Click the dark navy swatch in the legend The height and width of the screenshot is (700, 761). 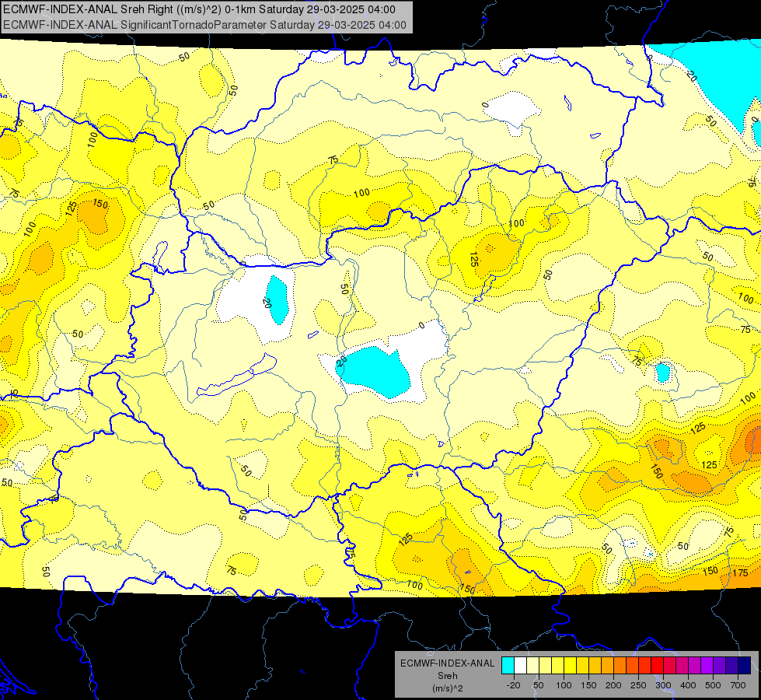(x=745, y=666)
